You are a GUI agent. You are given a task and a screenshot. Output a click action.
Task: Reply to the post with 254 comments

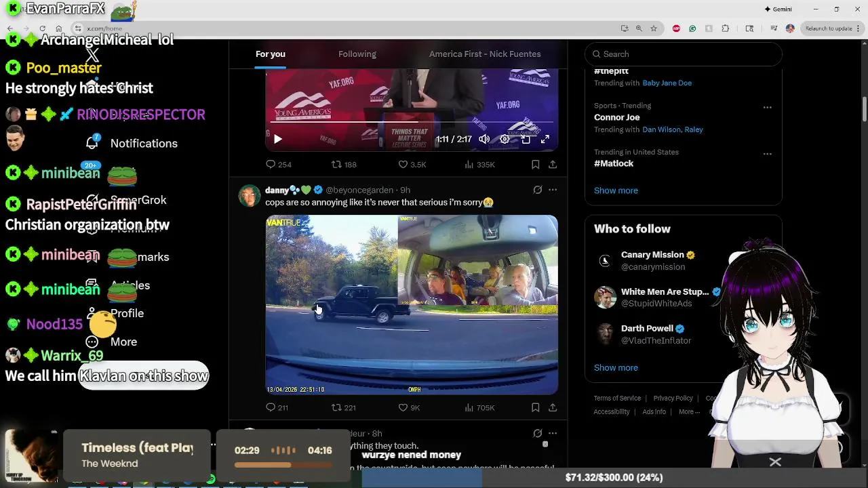click(278, 164)
